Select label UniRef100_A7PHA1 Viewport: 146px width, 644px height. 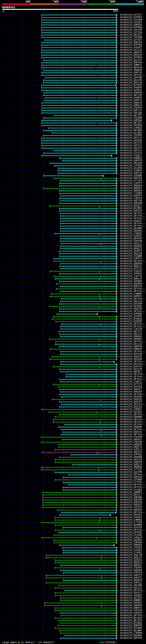click(x=131, y=454)
